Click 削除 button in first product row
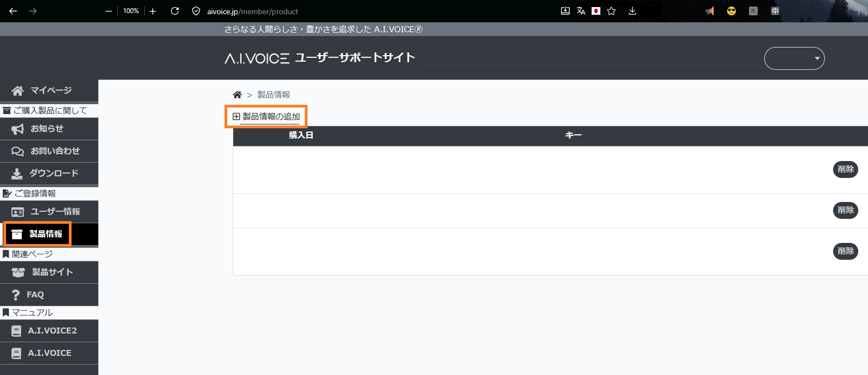Image resolution: width=868 pixels, height=375 pixels. click(x=846, y=169)
